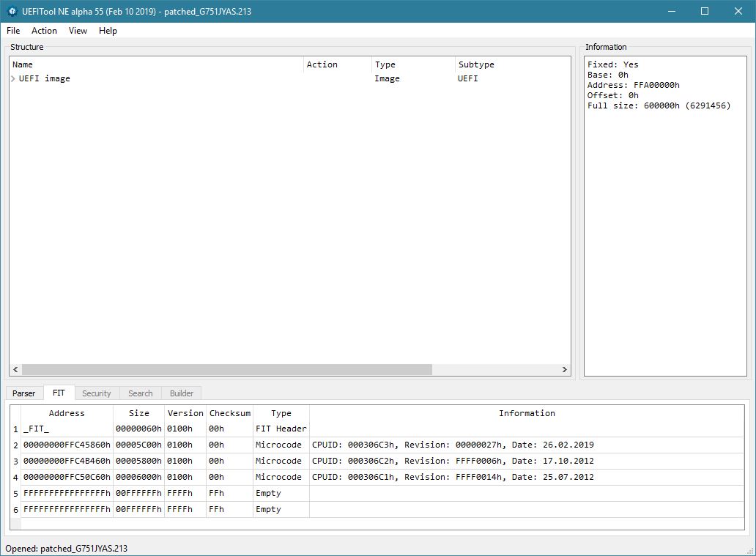Click the Subtype column header
The height and width of the screenshot is (556, 756).
513,64
